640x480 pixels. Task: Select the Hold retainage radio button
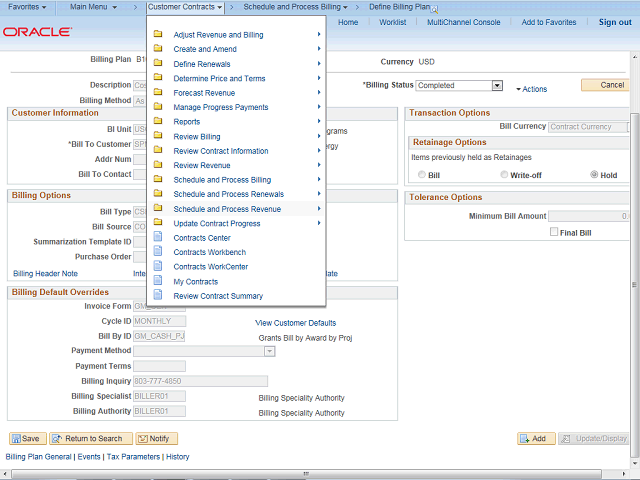[594, 175]
